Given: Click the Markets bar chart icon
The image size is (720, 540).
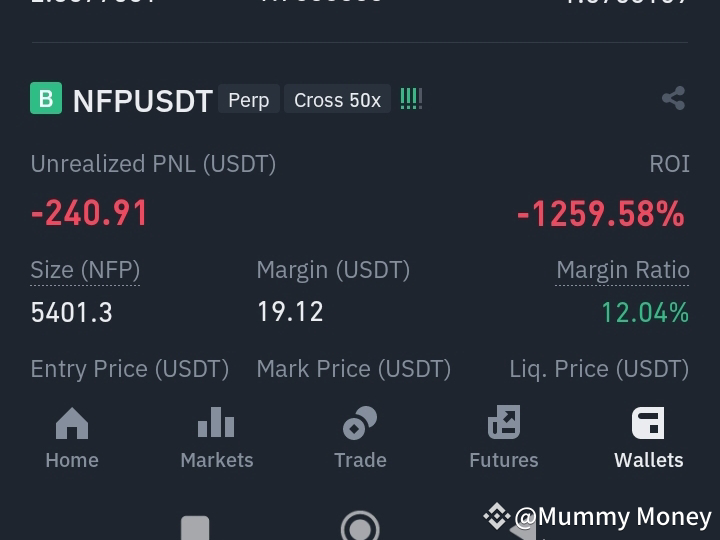Looking at the screenshot, I should (216, 422).
